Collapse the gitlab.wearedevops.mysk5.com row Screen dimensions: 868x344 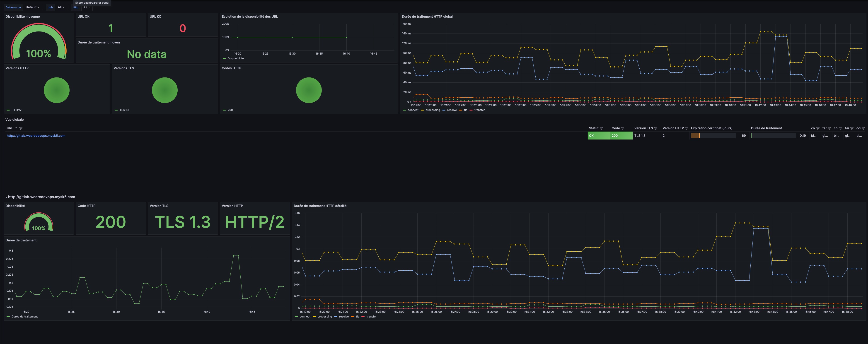6,197
